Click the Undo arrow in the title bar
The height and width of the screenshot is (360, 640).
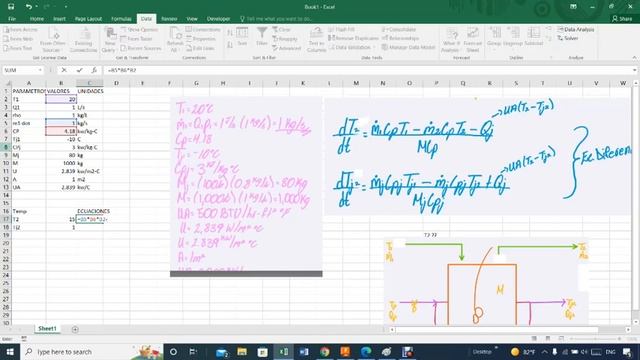coord(29,7)
